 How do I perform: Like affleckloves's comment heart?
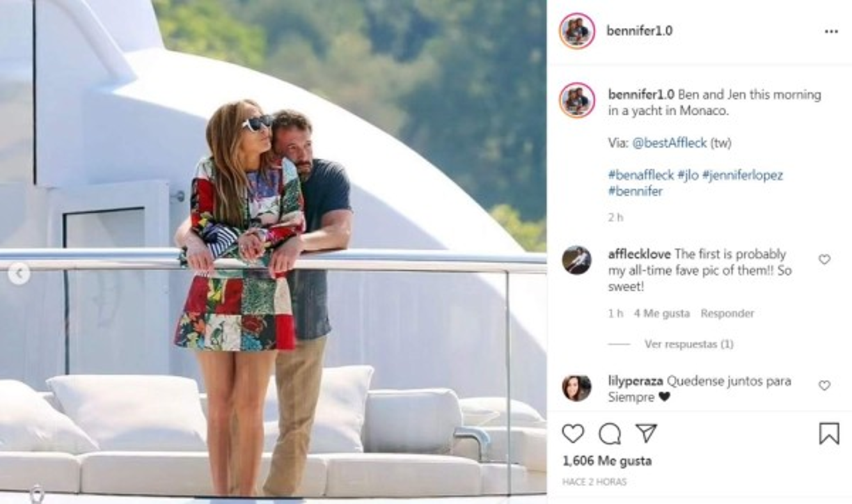(x=824, y=260)
